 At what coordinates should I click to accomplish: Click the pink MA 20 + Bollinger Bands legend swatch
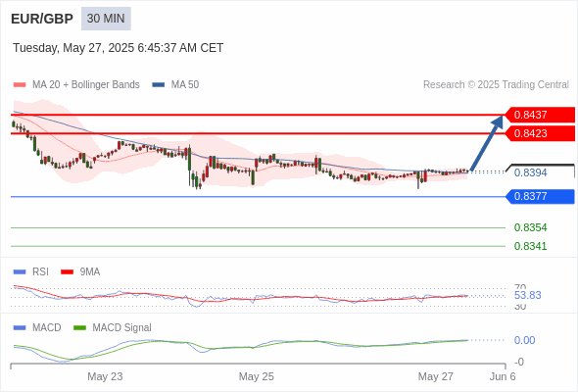(20, 85)
